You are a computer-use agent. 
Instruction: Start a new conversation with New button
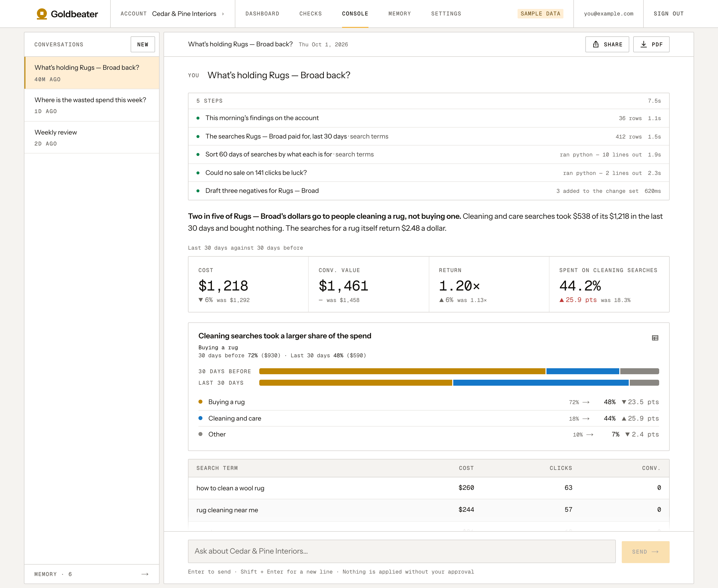tap(143, 44)
